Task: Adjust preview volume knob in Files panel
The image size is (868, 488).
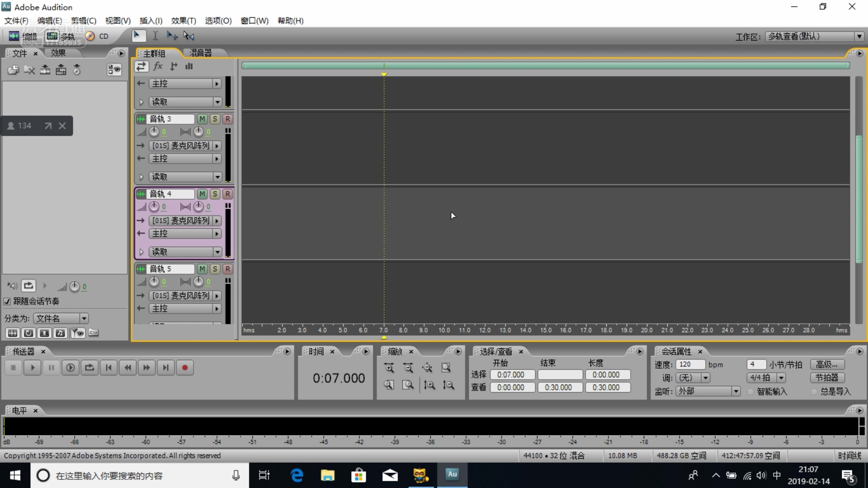Action: [75, 286]
